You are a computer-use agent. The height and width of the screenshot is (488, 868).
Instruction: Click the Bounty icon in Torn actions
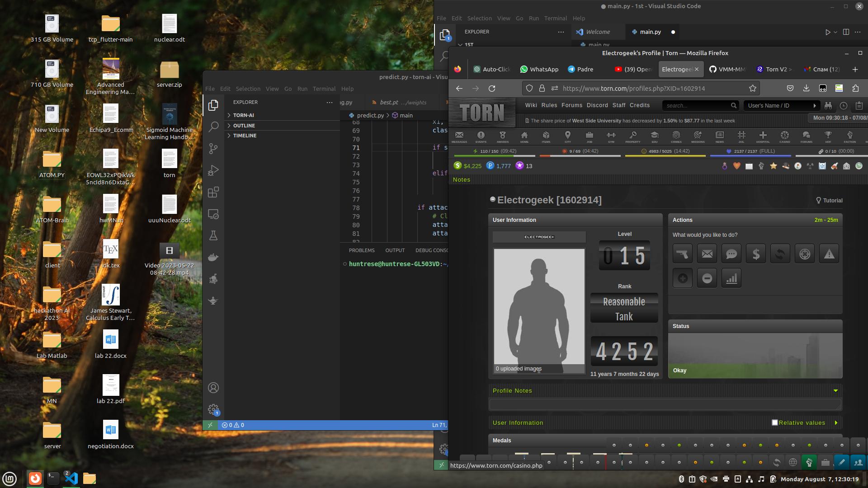(805, 254)
